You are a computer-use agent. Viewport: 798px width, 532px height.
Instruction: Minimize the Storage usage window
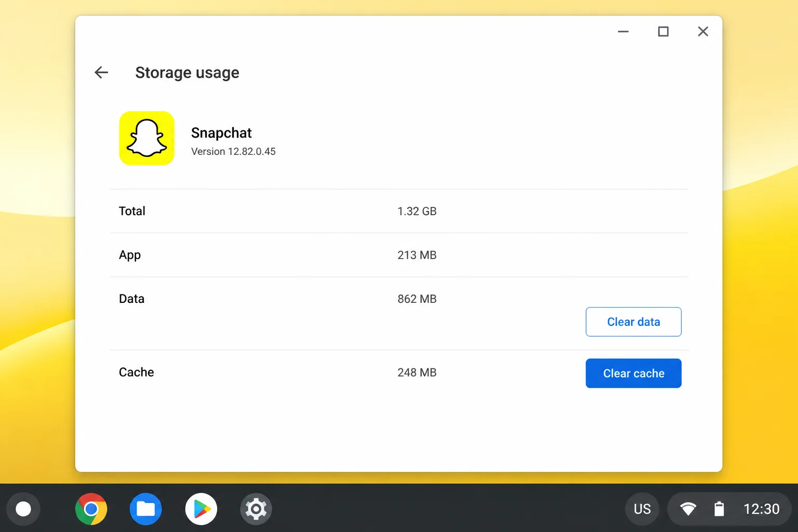pyautogui.click(x=623, y=32)
